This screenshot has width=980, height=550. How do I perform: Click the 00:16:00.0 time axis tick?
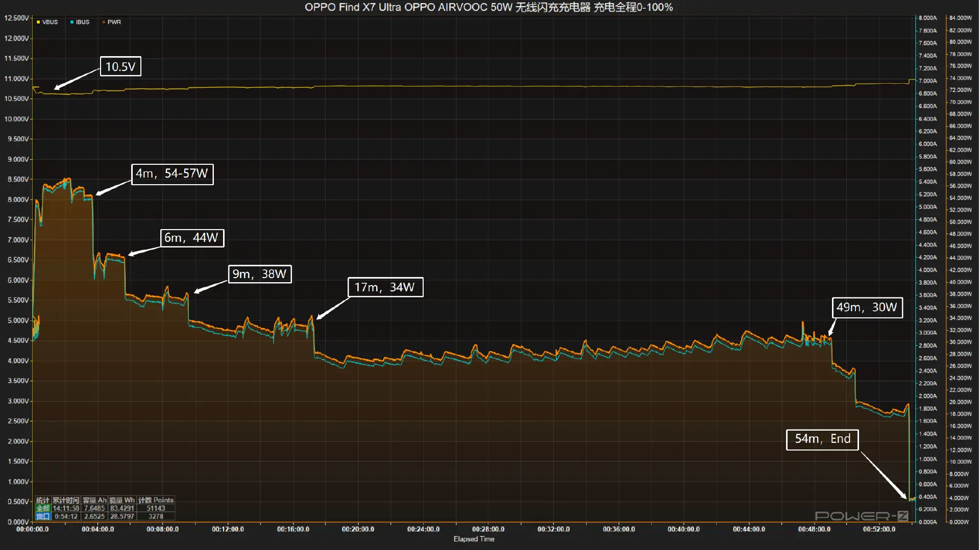(293, 529)
